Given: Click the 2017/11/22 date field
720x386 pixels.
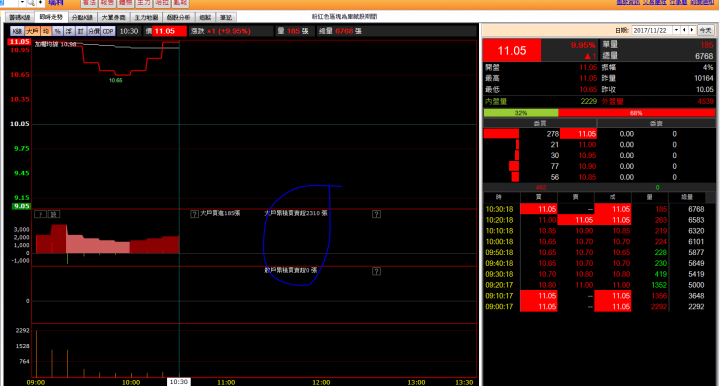Looking at the screenshot, I should [652, 30].
